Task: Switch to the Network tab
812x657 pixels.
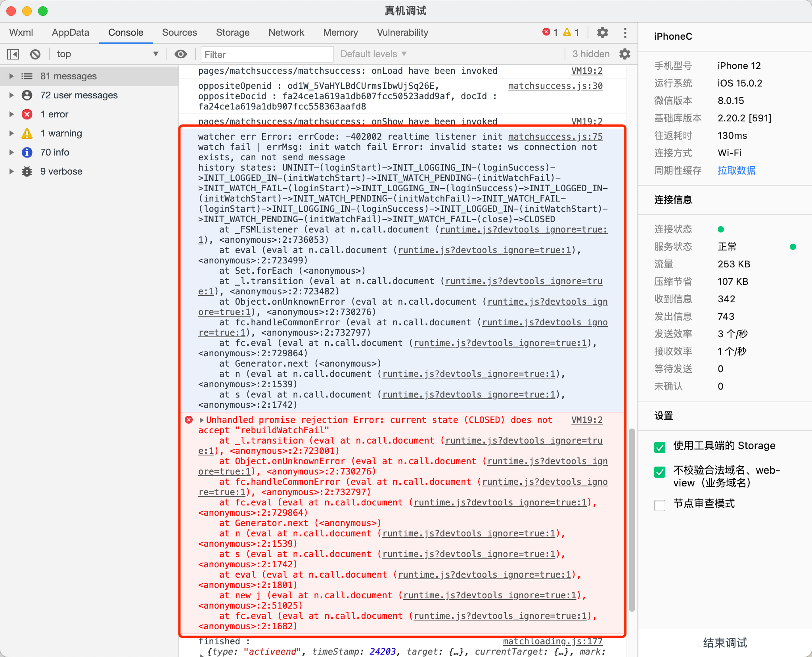Action: click(x=286, y=33)
